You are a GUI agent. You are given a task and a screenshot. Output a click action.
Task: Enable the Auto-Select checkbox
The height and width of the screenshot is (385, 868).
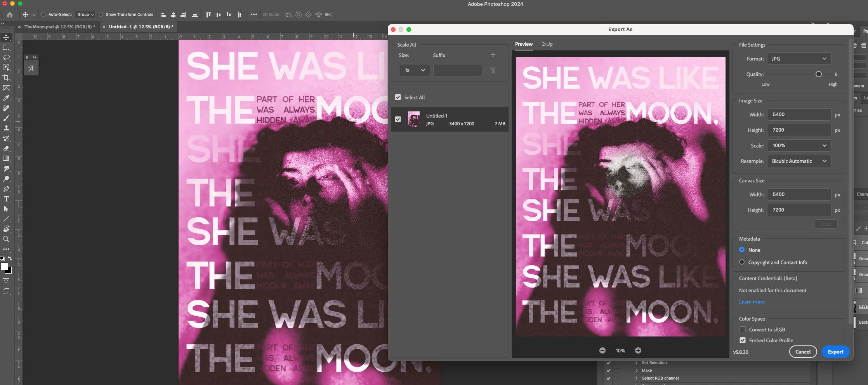pyautogui.click(x=43, y=15)
